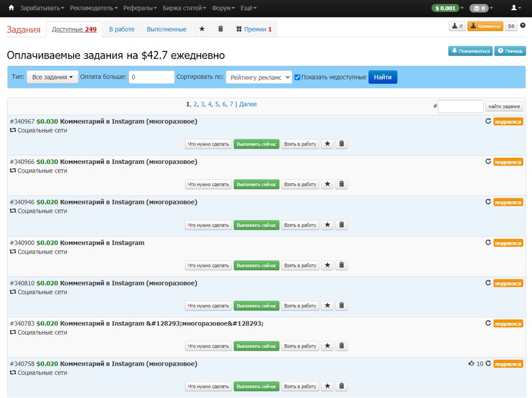The height and width of the screenshot is (398, 532).
Task: Switch to Выполненные tab
Action: tap(167, 29)
